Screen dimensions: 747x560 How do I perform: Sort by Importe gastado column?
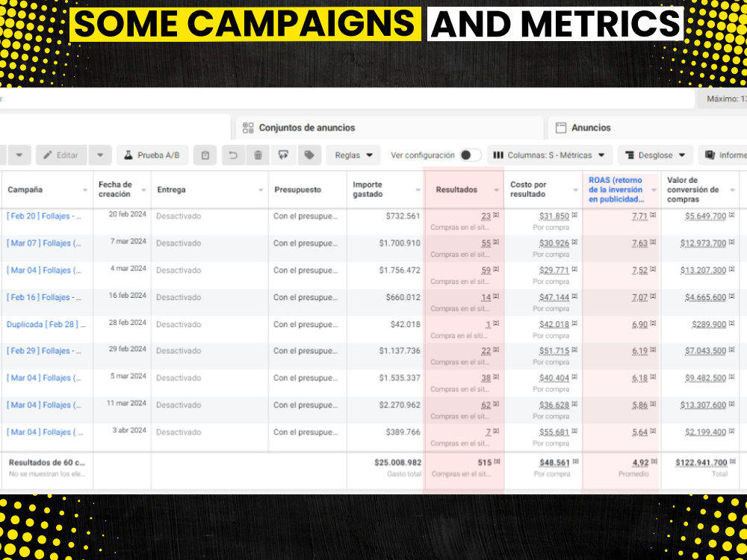(386, 190)
